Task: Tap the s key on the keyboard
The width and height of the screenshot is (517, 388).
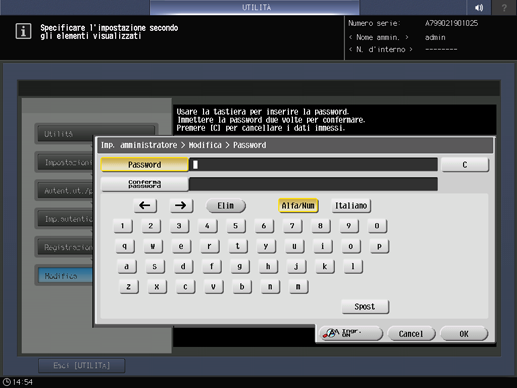Action: (x=155, y=266)
